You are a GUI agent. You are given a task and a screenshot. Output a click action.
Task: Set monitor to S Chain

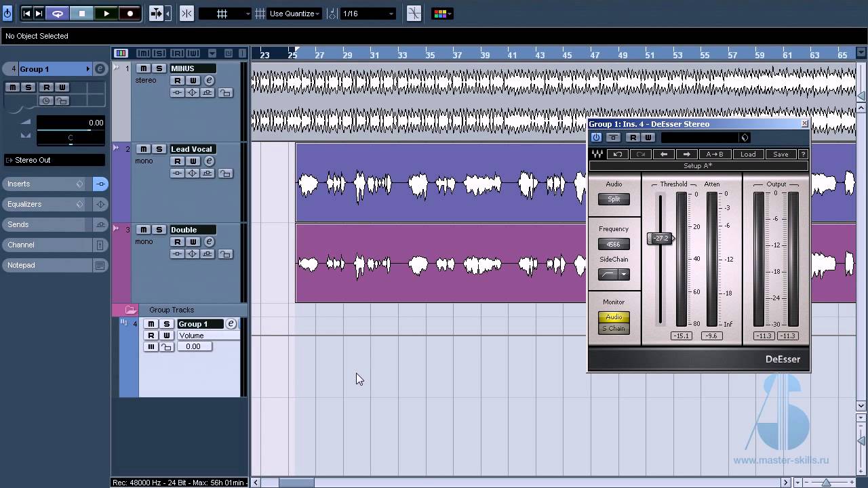(614, 329)
